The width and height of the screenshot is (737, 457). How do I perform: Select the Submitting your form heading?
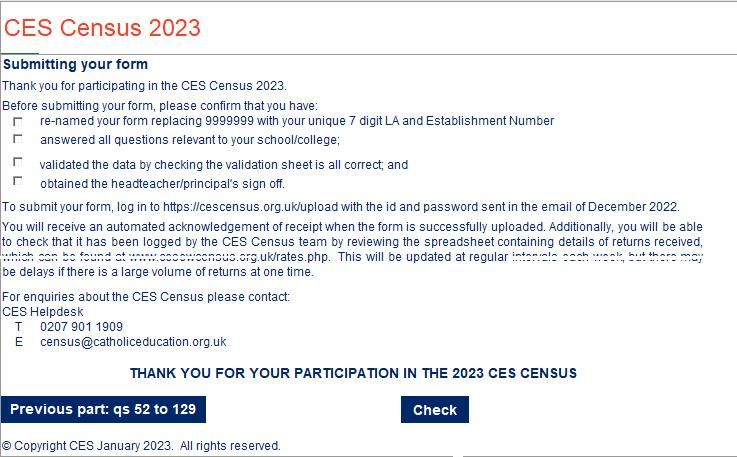[75, 64]
